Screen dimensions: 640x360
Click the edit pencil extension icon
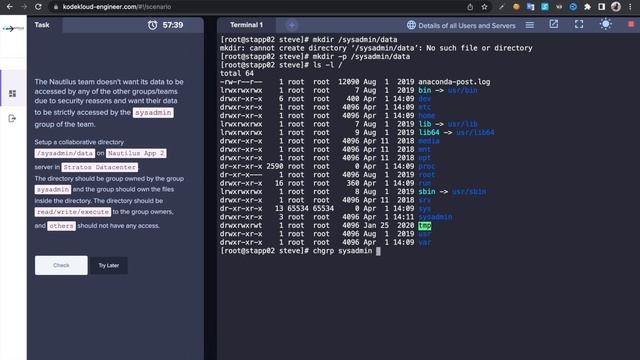(502, 7)
